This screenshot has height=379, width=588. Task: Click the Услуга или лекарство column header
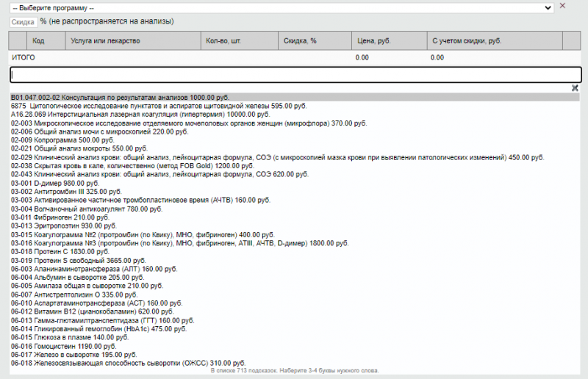click(x=105, y=40)
